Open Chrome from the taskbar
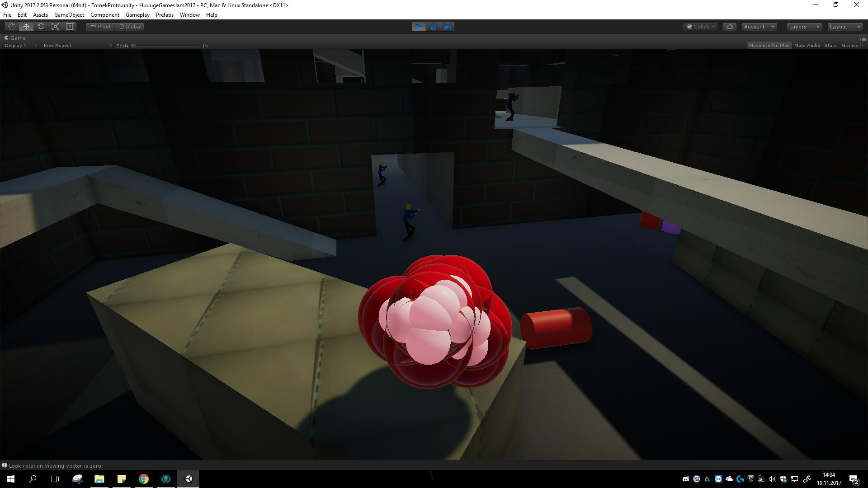The width and height of the screenshot is (868, 488). pos(144,479)
